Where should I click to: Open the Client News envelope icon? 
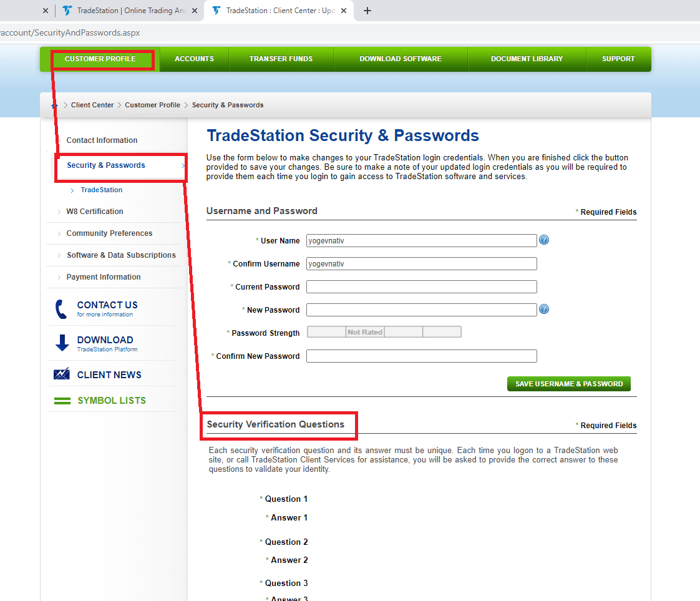coord(61,374)
